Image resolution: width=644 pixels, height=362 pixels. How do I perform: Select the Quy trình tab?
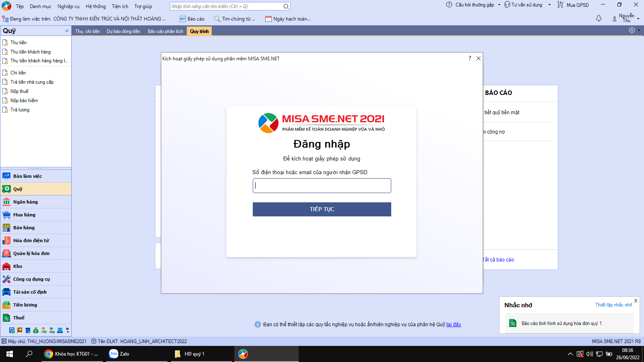(199, 31)
